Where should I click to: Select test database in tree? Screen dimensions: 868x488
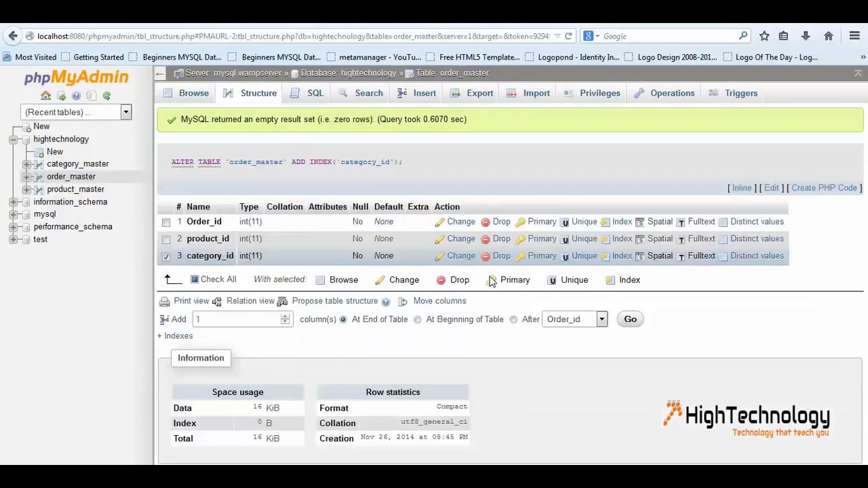(41, 239)
